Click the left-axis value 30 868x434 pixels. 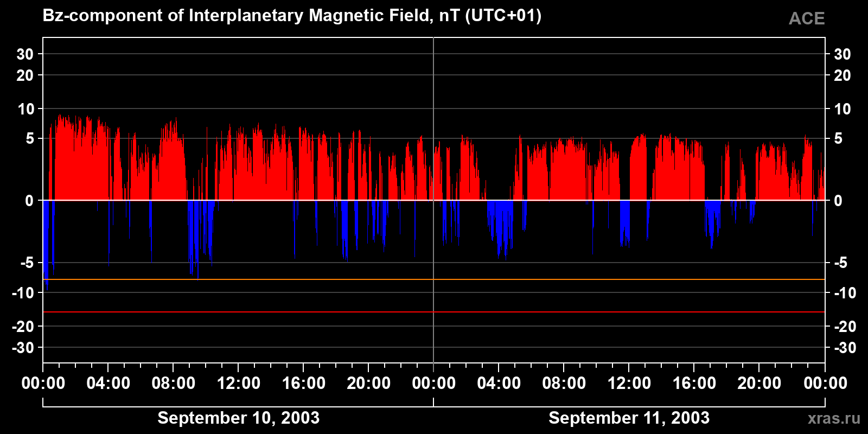coord(25,54)
